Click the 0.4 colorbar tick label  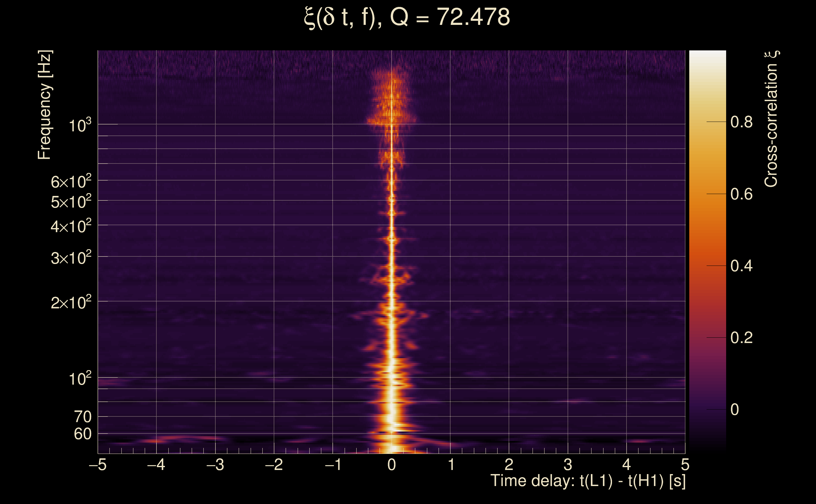741,266
